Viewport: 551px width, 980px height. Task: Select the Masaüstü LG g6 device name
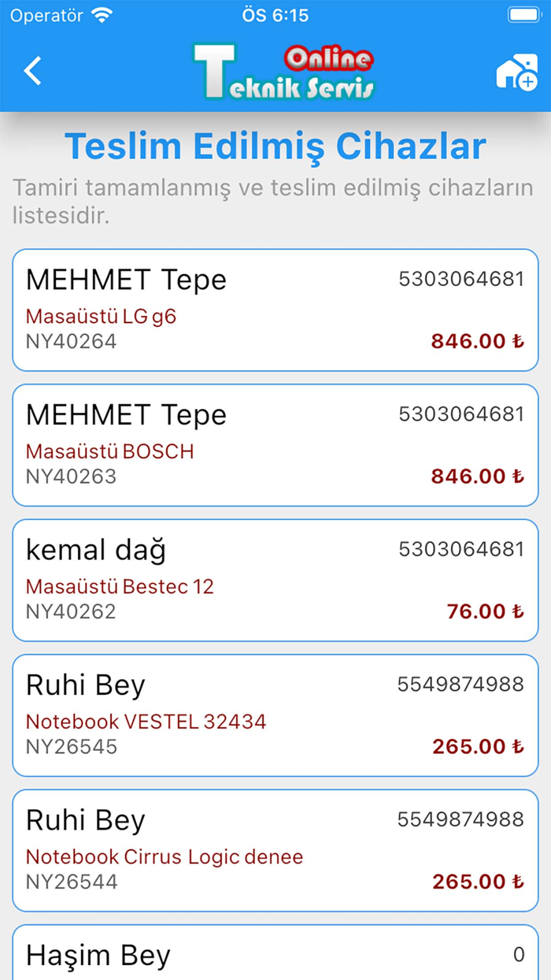click(x=101, y=316)
